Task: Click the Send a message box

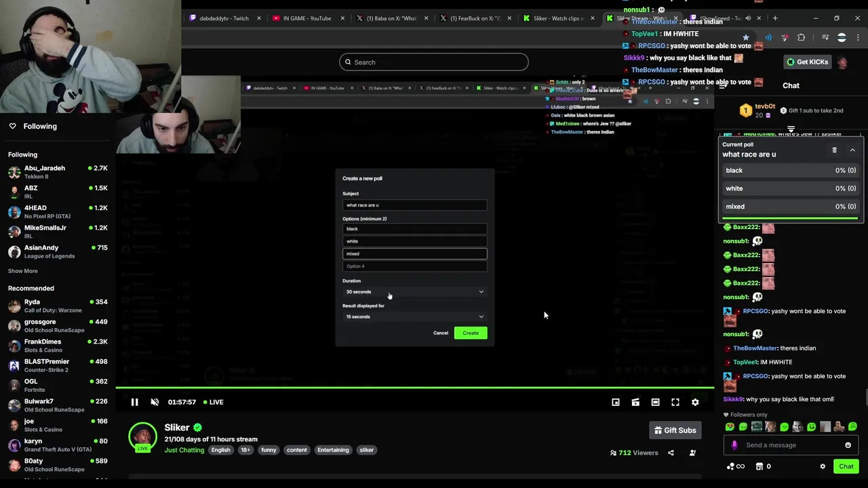Action: 790,445
